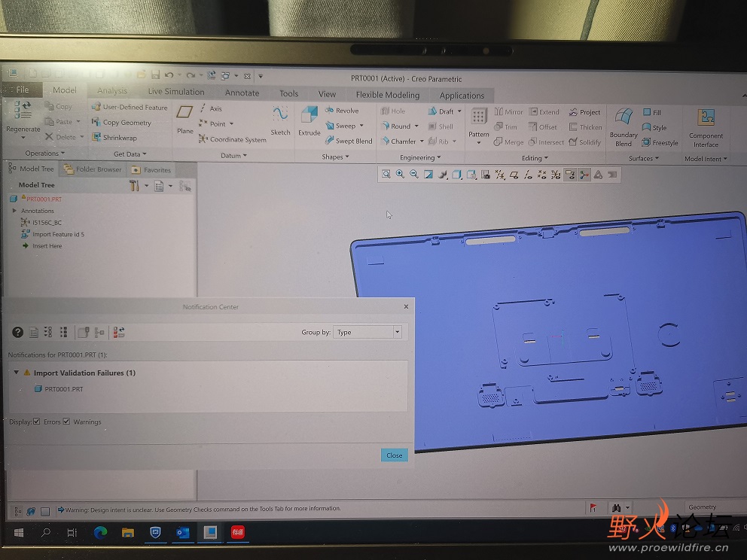Apply the Chamfer tool

(402, 141)
